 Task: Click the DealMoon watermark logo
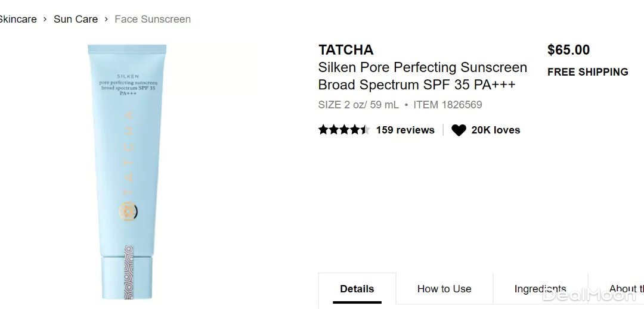pos(589,294)
